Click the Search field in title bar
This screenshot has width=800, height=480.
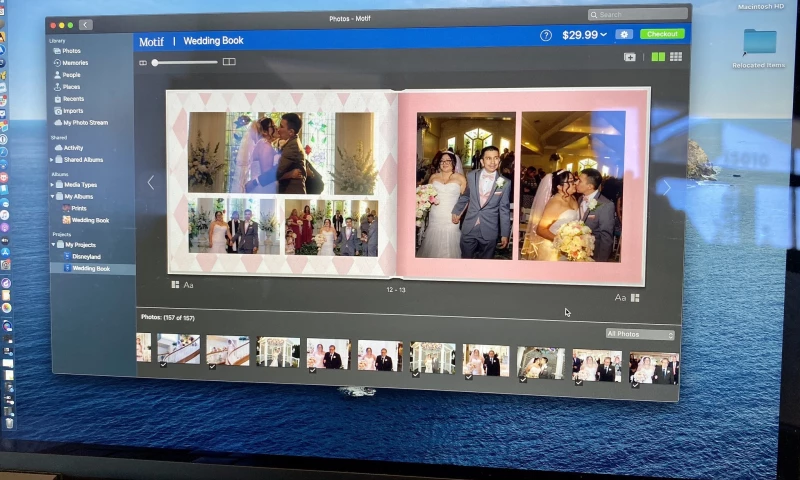click(637, 15)
